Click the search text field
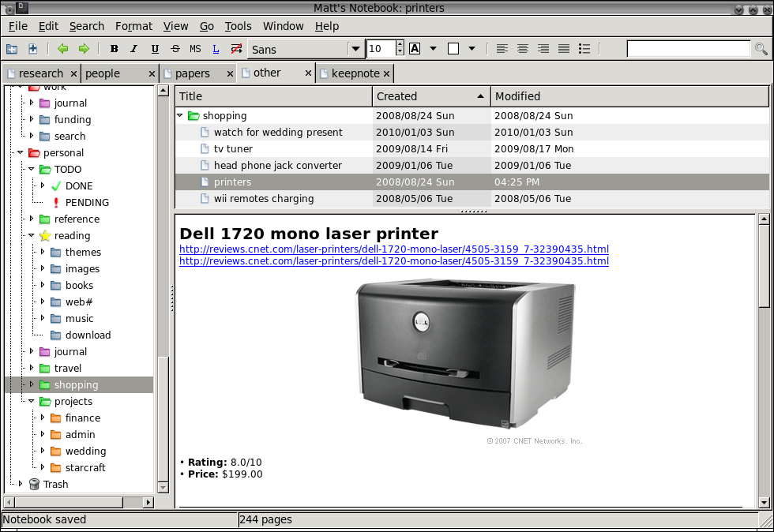Image resolution: width=774 pixels, height=532 pixels. click(x=688, y=49)
